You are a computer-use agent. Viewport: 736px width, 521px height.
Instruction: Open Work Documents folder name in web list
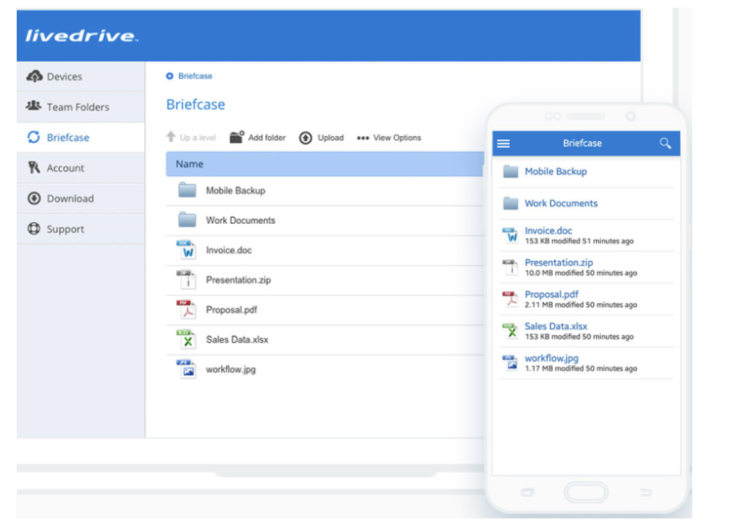click(x=240, y=220)
